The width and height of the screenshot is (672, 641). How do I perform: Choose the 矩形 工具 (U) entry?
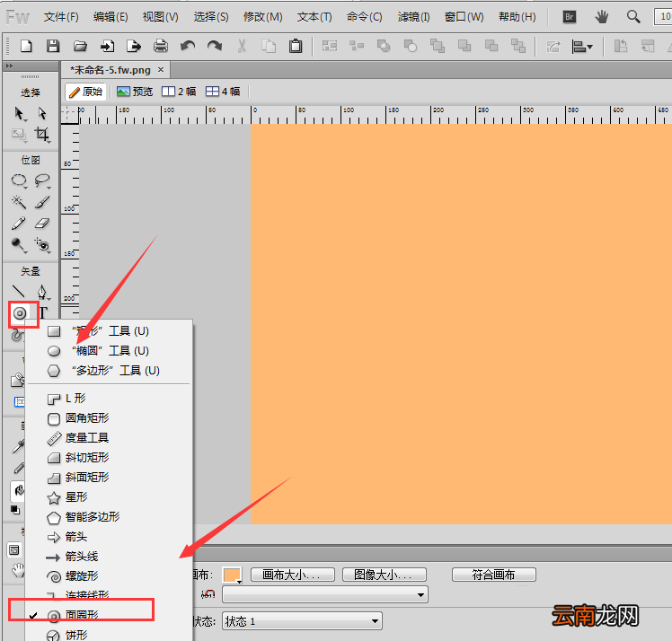(109, 331)
